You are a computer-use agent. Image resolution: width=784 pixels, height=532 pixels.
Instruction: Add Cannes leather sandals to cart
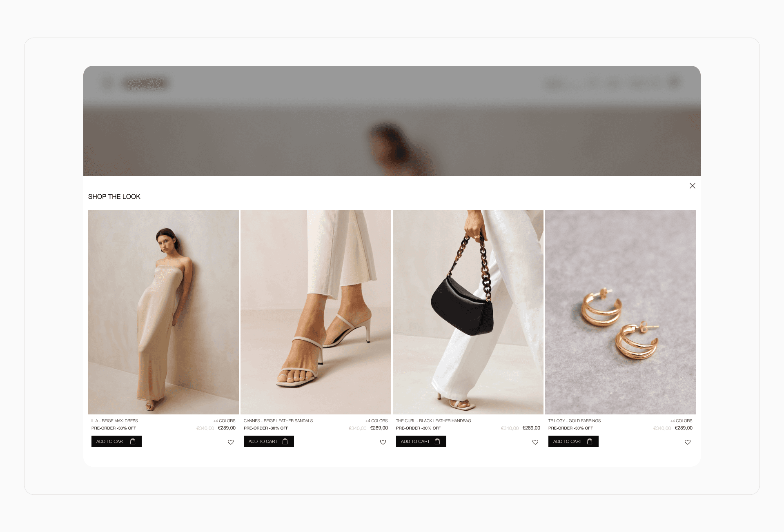269,441
